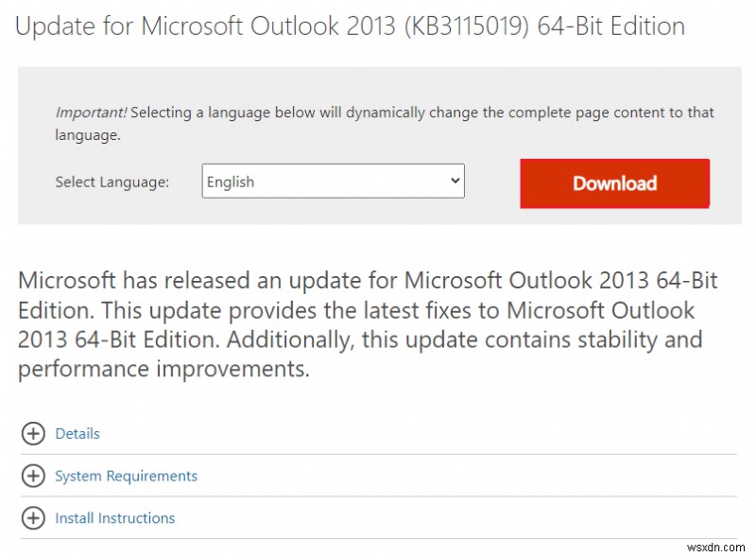Click the plus icon next to System Requirements
Viewport: 756px width, 557px height.
point(34,476)
